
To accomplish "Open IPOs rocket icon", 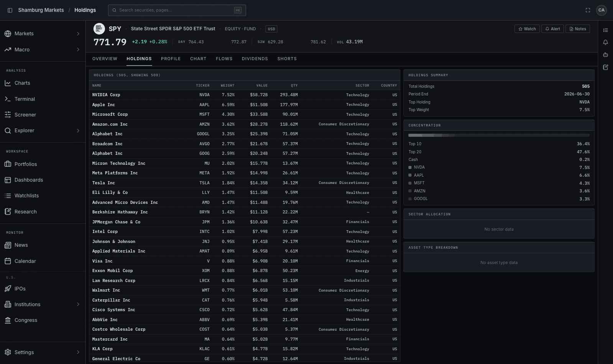I will pos(8,289).
